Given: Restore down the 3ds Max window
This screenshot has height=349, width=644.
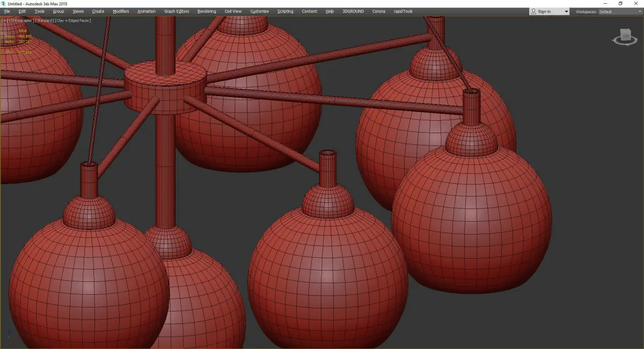Looking at the screenshot, I should [620, 4].
